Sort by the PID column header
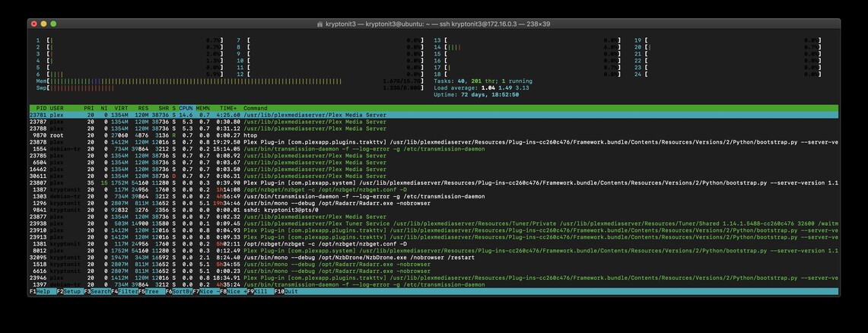The width and height of the screenshot is (868, 333). click(42, 109)
